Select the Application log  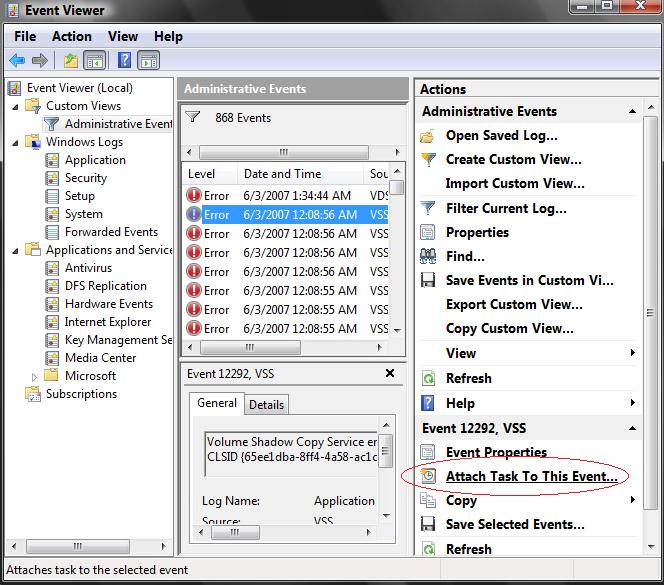coord(95,160)
